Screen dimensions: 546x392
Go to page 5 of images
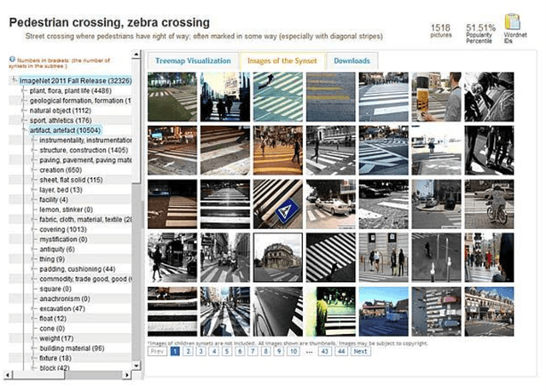click(x=227, y=351)
